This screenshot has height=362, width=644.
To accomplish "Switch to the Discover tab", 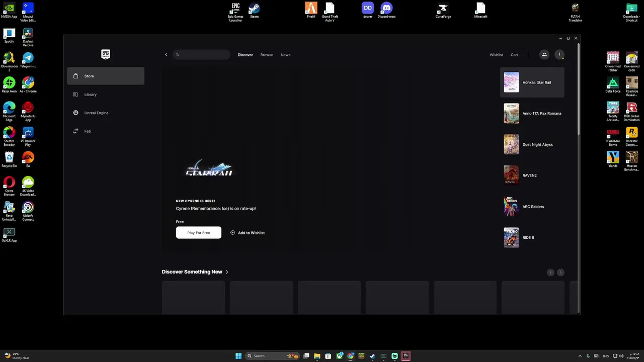I will pos(246,55).
